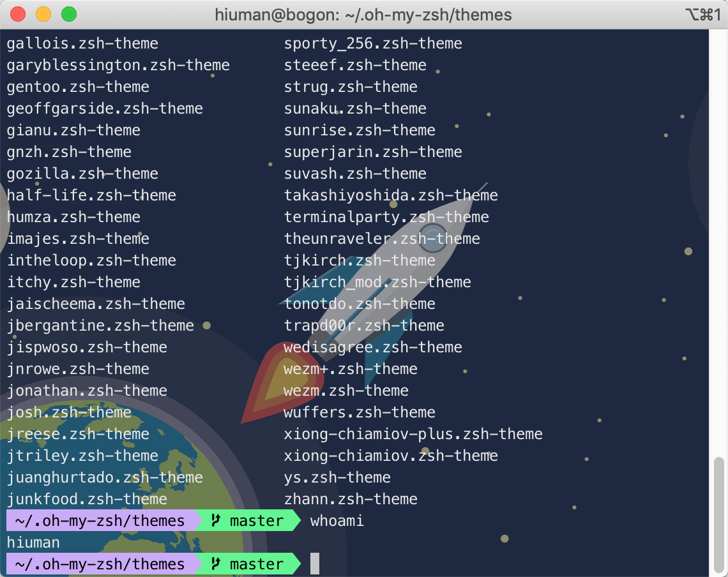Click the gallois.zsh-theme filename
The image size is (728, 577).
(x=82, y=43)
